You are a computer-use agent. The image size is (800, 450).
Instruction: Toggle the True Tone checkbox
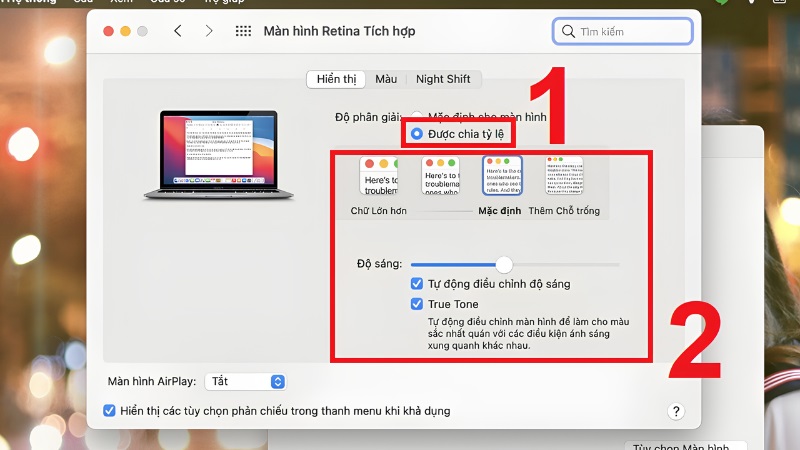pos(417,304)
